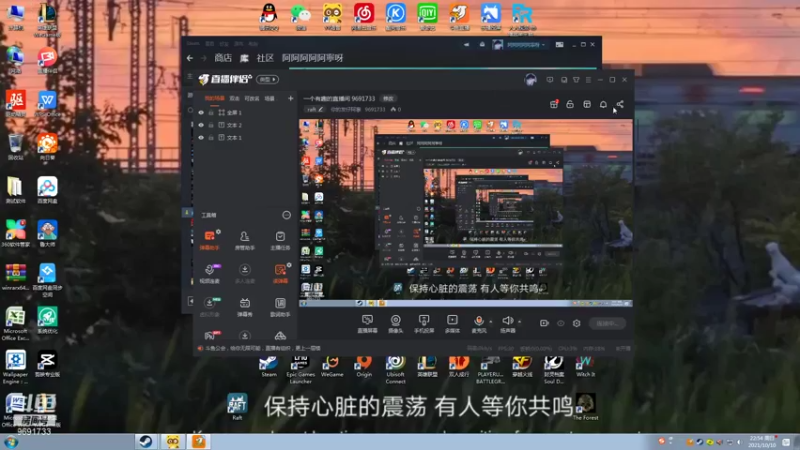Viewport: 800px width, 450px height.
Task: Open the 歌词助手 tool
Action: (280, 307)
